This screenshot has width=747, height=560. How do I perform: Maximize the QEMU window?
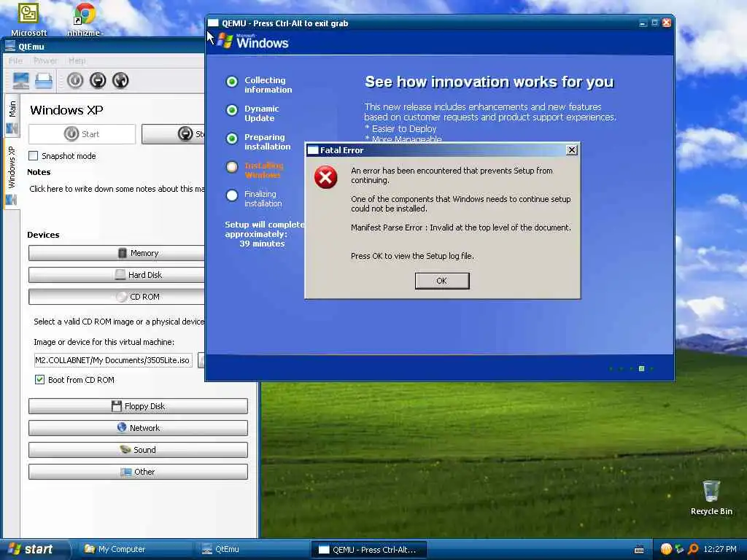click(654, 23)
